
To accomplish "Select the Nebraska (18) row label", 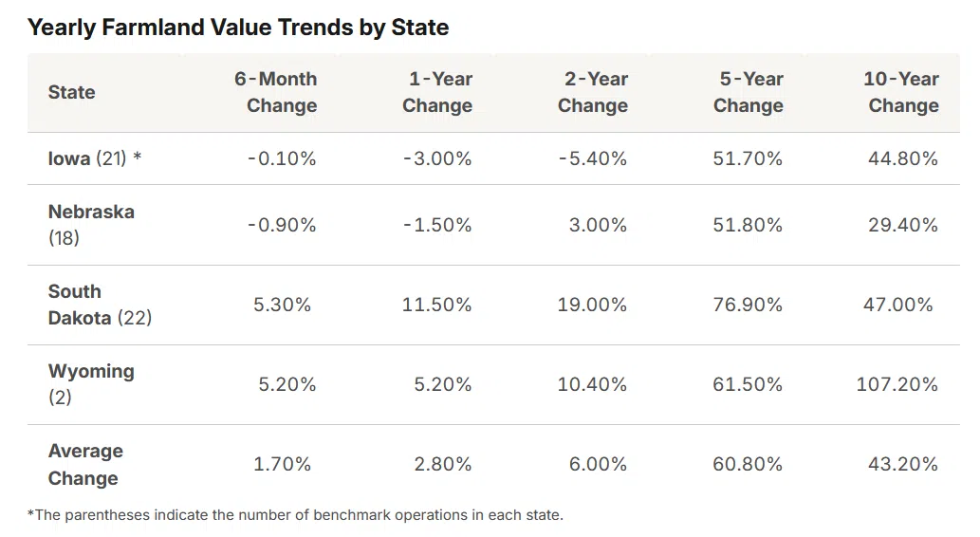I will click(x=91, y=225).
